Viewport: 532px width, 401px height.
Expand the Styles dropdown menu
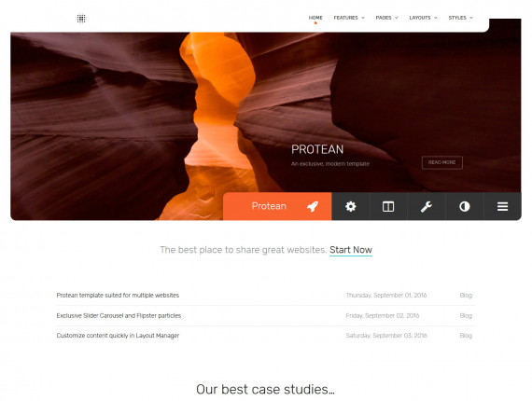460,18
